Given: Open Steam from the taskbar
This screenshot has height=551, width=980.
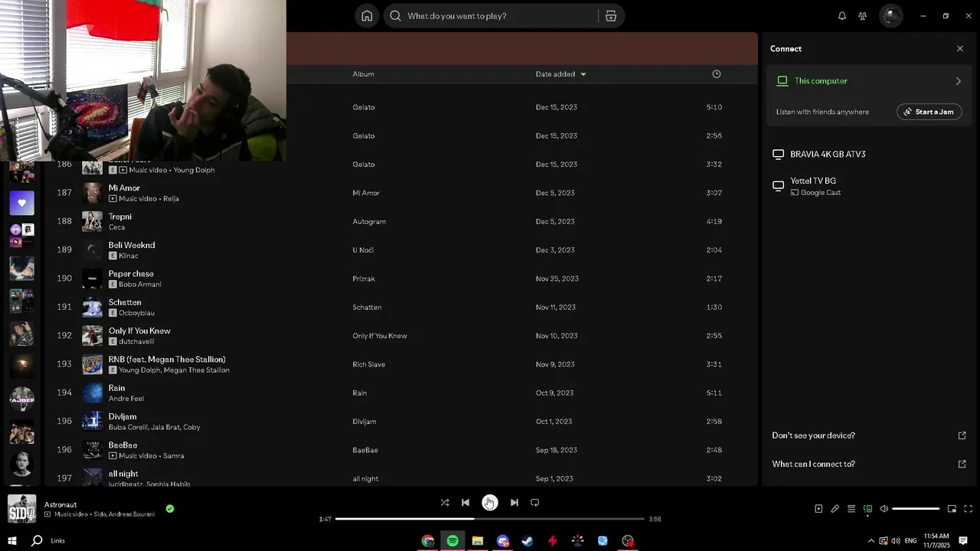Looking at the screenshot, I should point(528,541).
